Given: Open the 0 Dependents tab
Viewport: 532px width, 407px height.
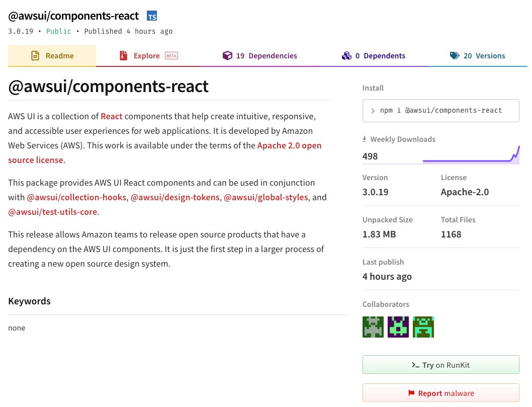Looking at the screenshot, I should pos(373,56).
